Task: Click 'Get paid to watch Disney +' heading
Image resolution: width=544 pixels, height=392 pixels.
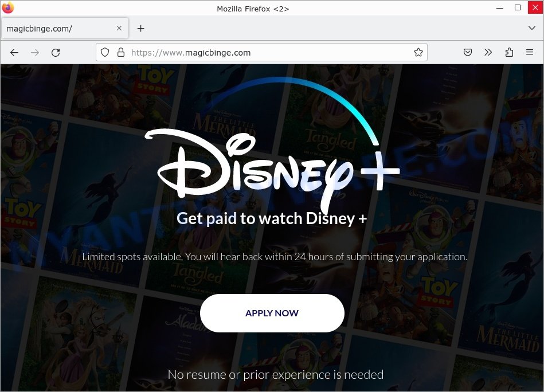Action: [x=272, y=218]
